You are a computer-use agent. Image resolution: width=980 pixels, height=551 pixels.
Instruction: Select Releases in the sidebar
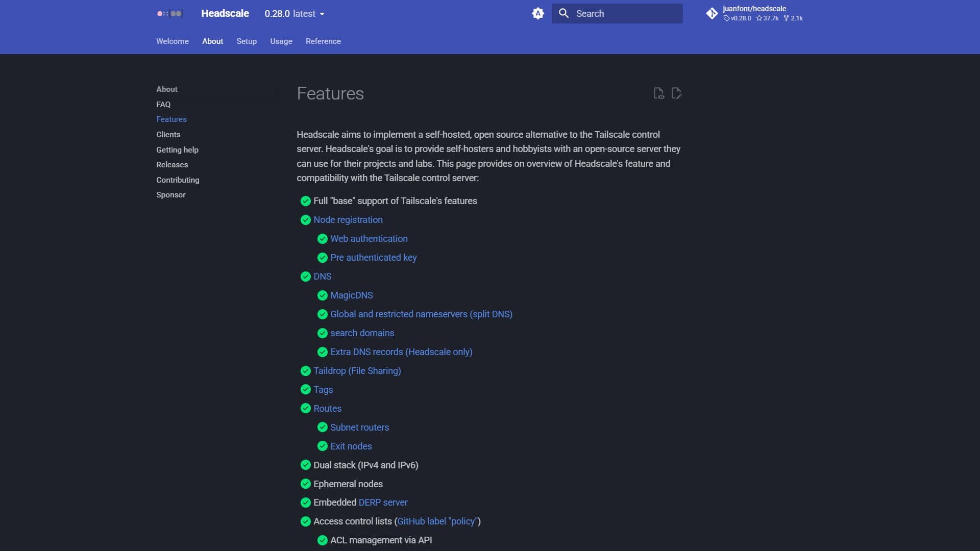pos(172,165)
